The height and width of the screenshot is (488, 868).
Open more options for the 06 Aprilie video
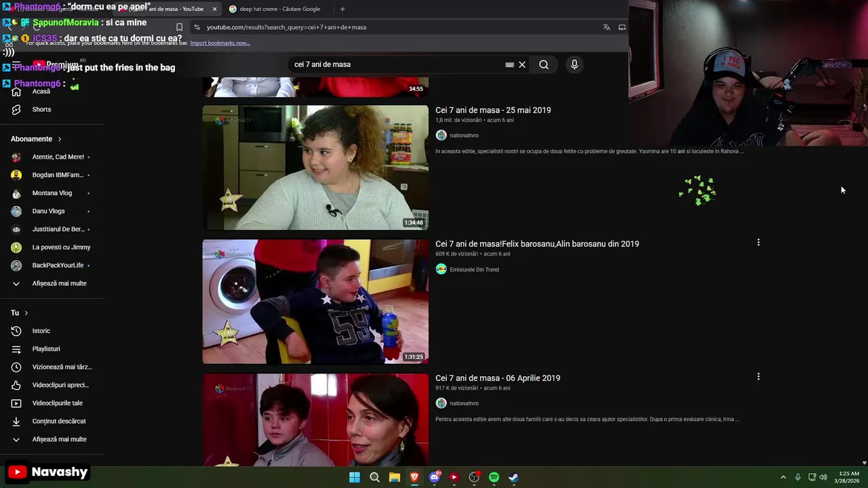[758, 376]
